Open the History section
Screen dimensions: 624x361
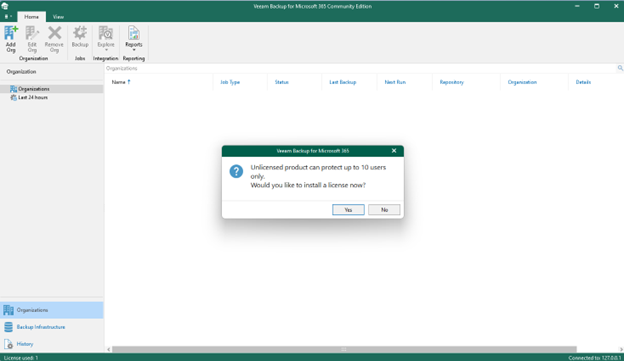coord(52,344)
